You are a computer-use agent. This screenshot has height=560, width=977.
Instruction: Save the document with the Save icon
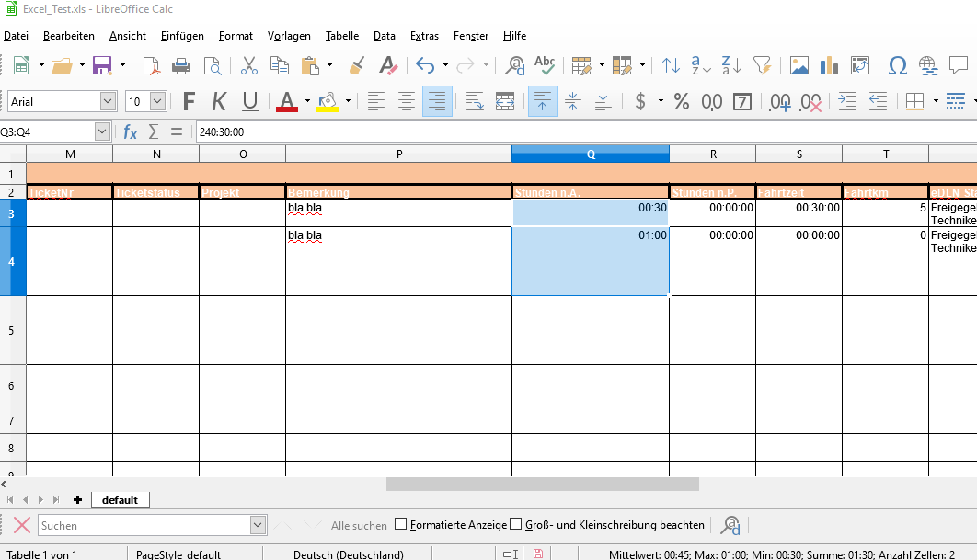pyautogui.click(x=102, y=65)
